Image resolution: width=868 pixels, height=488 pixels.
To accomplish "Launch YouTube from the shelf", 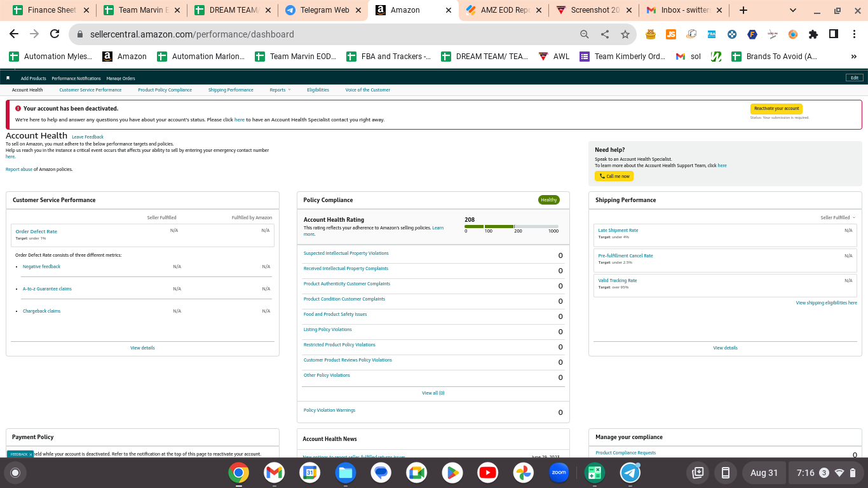I will tap(488, 473).
